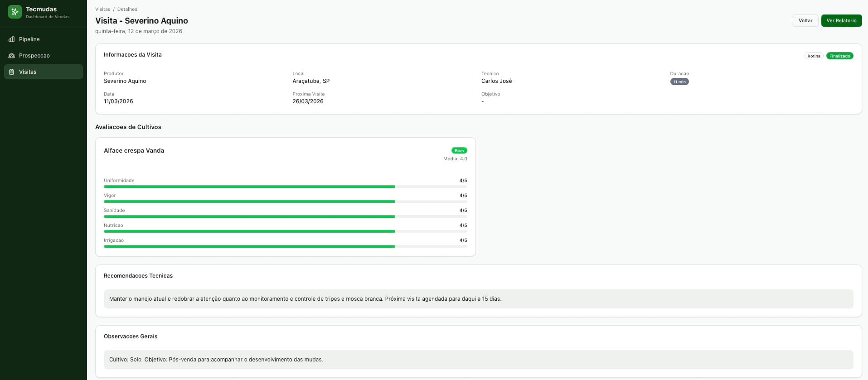The height and width of the screenshot is (380, 868).
Task: Click the Tecmudas logo icon
Action: (15, 12)
